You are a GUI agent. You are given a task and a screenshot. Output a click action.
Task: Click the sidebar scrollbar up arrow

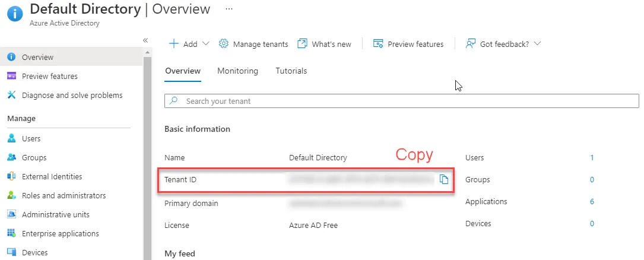click(147, 52)
